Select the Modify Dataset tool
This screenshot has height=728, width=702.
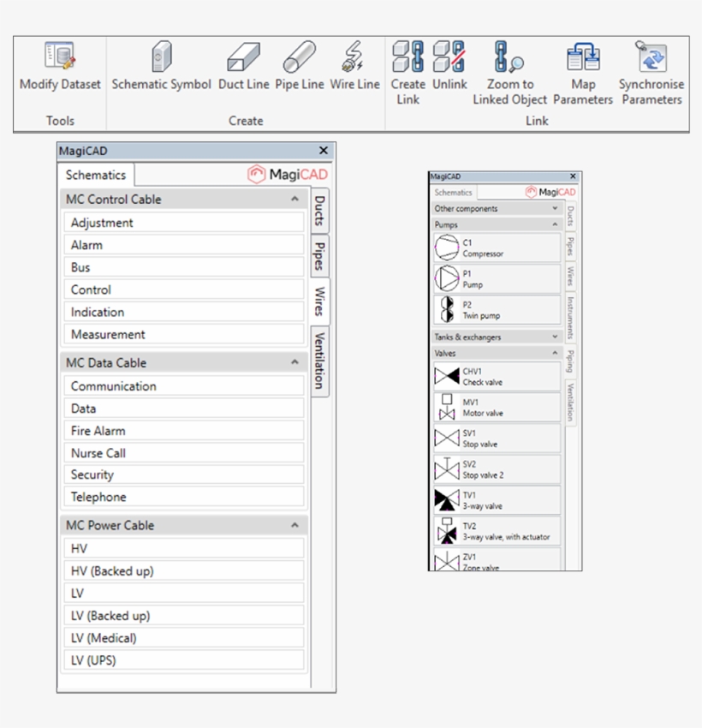(x=59, y=69)
